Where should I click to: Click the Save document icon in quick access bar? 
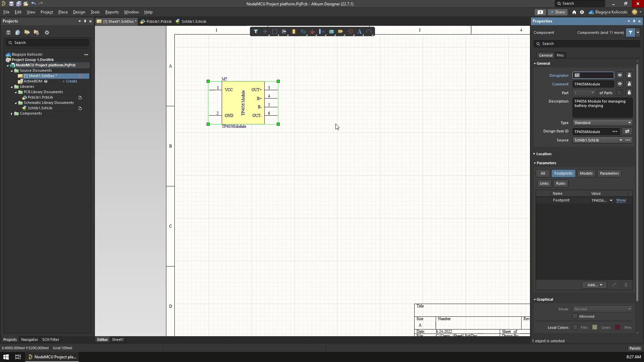pos(11,4)
